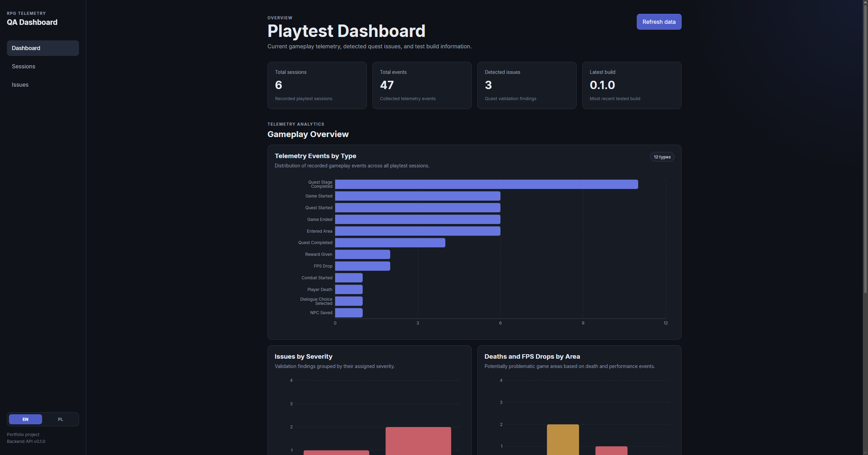868x455 pixels.
Task: Click the Gameplay Overview heading
Action: [x=308, y=134]
